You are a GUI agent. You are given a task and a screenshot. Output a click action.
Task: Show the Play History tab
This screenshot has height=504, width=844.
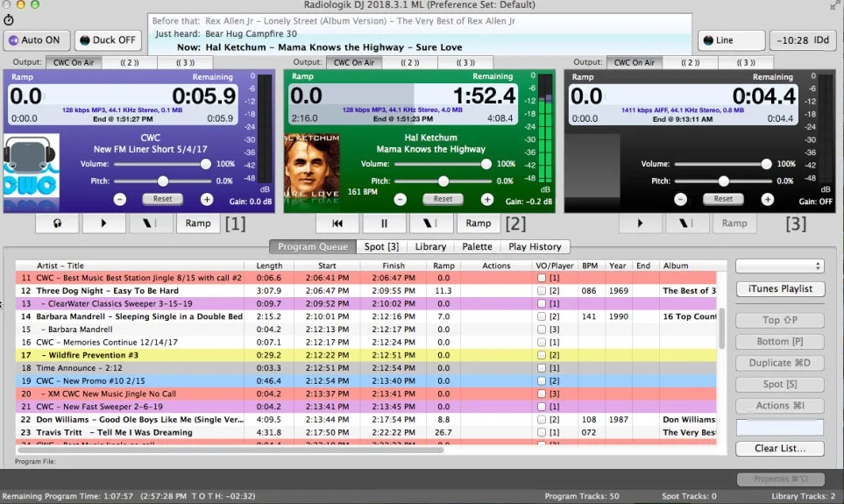(535, 246)
